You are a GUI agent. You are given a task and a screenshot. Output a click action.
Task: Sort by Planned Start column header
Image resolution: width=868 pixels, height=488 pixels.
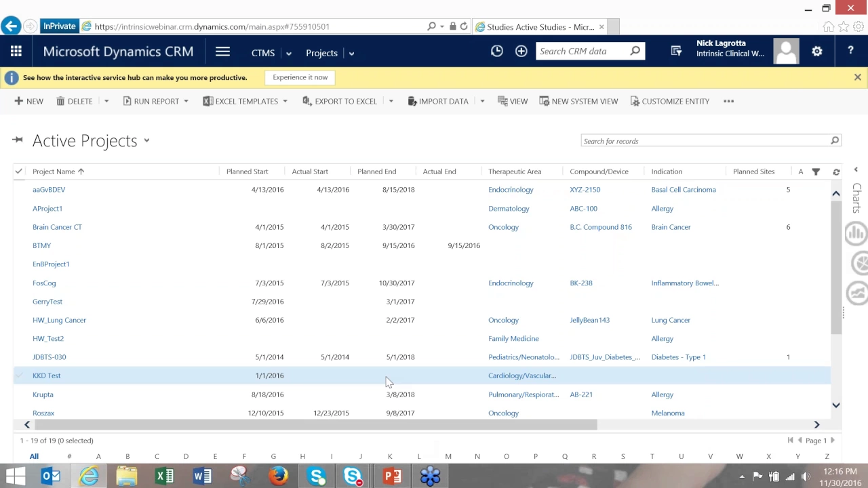(247, 171)
